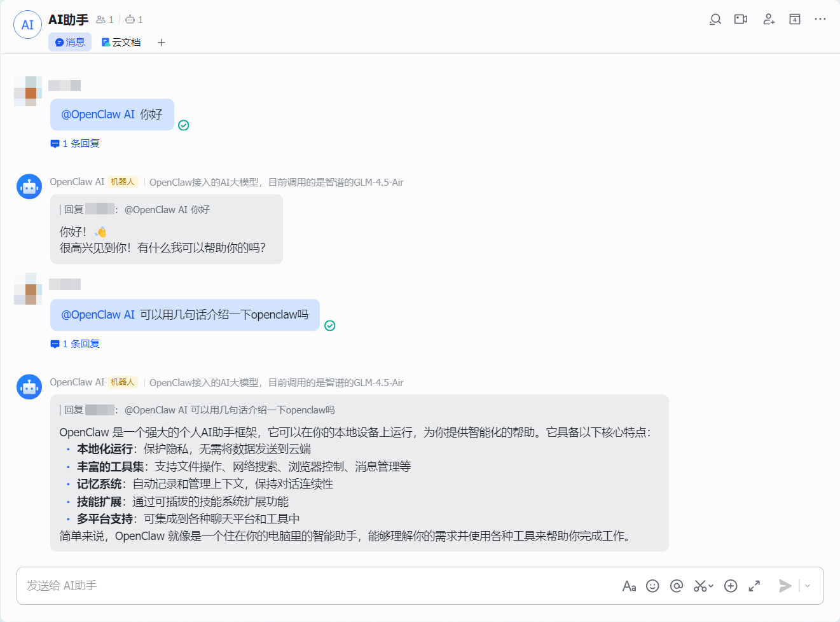Open text formatting with the Aa icon

click(x=629, y=586)
